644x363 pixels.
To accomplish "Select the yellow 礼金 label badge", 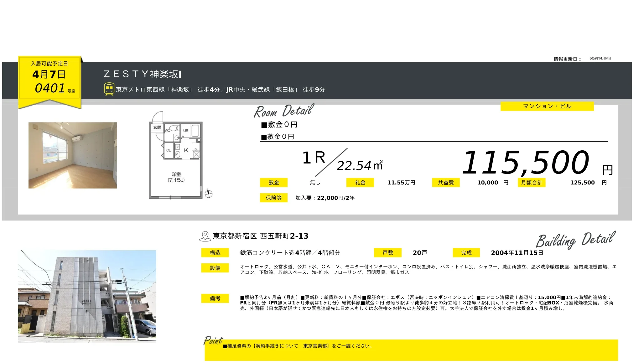I will click(360, 182).
